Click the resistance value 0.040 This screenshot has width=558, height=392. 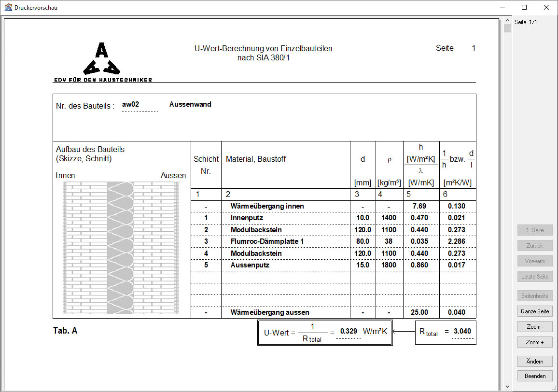click(x=457, y=313)
